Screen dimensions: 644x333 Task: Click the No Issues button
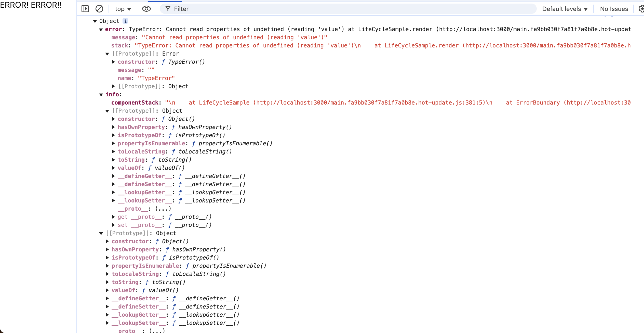tap(614, 9)
